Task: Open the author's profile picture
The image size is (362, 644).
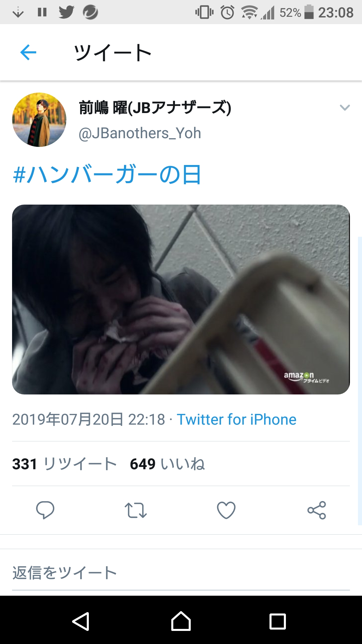Action: click(39, 120)
